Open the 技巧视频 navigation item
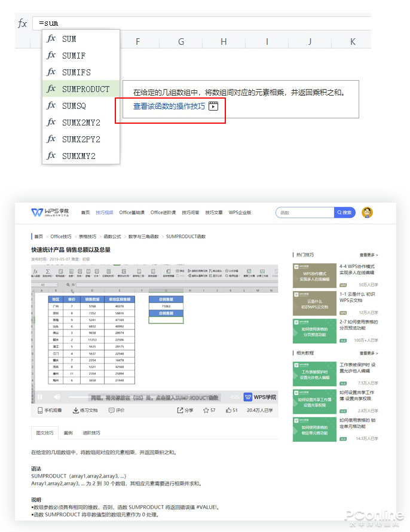The width and height of the screenshot is (410, 532). point(105,212)
